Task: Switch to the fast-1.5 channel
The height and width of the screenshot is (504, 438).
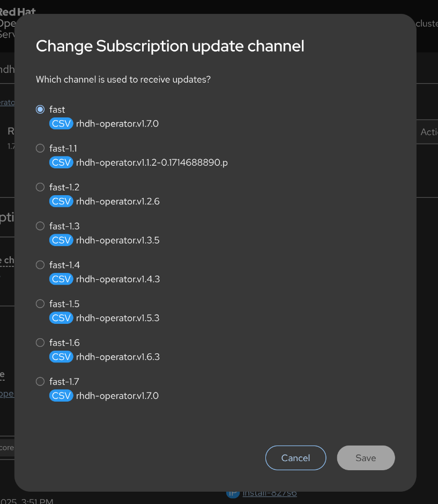Action: (40, 304)
